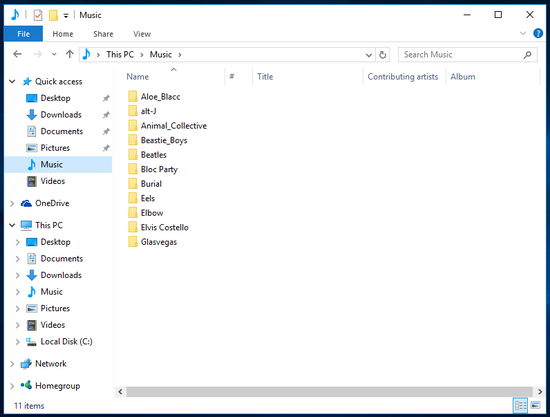Select This PC in navigation pane

pyautogui.click(x=49, y=225)
